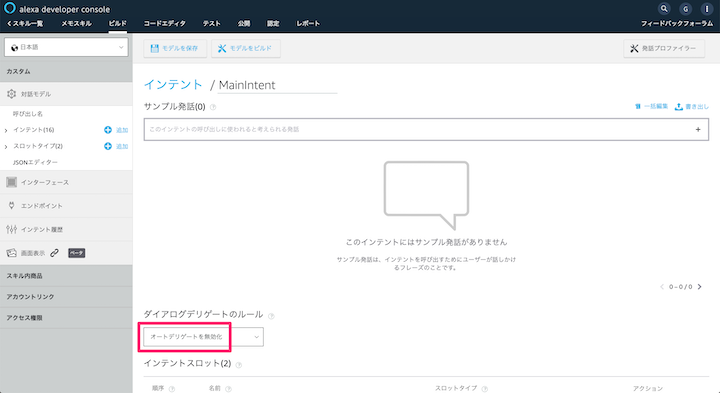720x393 pixels.
Task: Open the 画面表示 section
Action: tap(33, 253)
